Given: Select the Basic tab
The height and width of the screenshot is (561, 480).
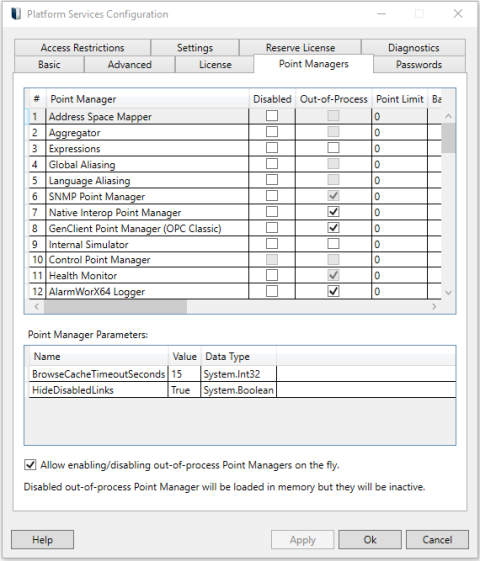Looking at the screenshot, I should click(49, 64).
